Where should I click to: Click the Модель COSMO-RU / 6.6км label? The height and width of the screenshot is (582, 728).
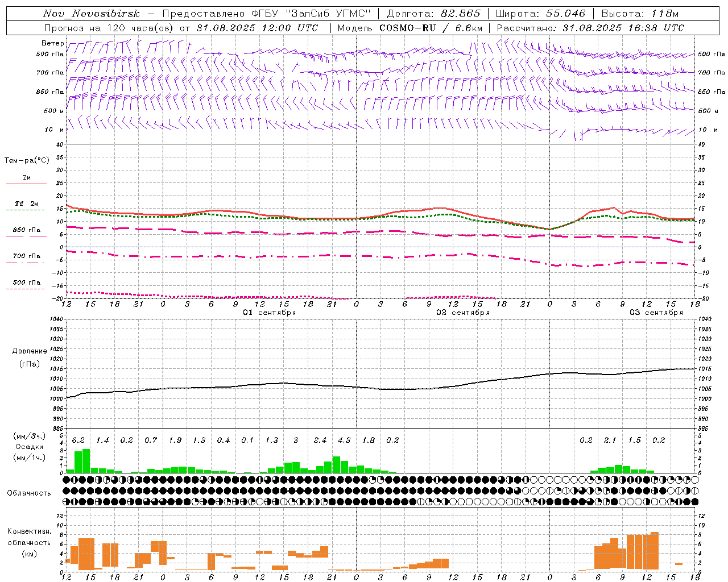pyautogui.click(x=409, y=28)
